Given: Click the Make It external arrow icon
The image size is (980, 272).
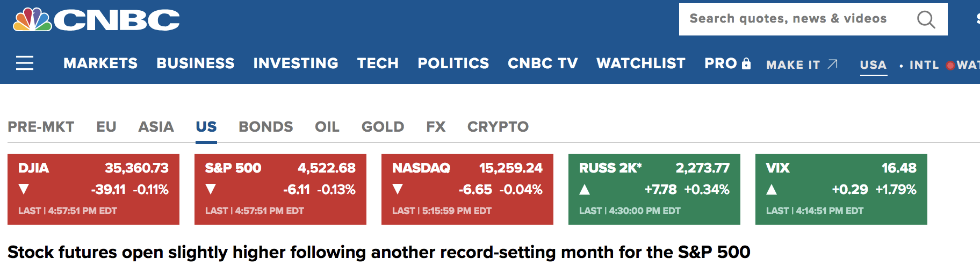Looking at the screenshot, I should tap(832, 64).
